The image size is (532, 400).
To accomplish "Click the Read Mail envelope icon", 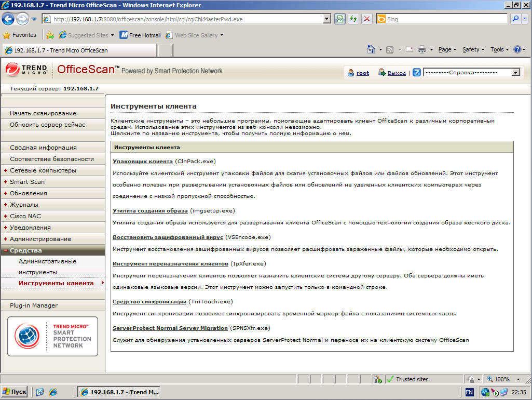I will click(410, 49).
